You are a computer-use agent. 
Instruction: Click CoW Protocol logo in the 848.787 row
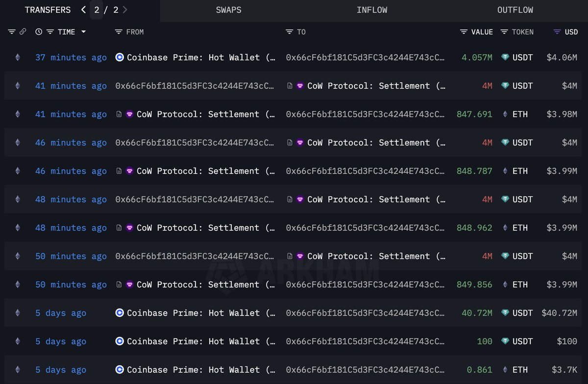point(129,171)
